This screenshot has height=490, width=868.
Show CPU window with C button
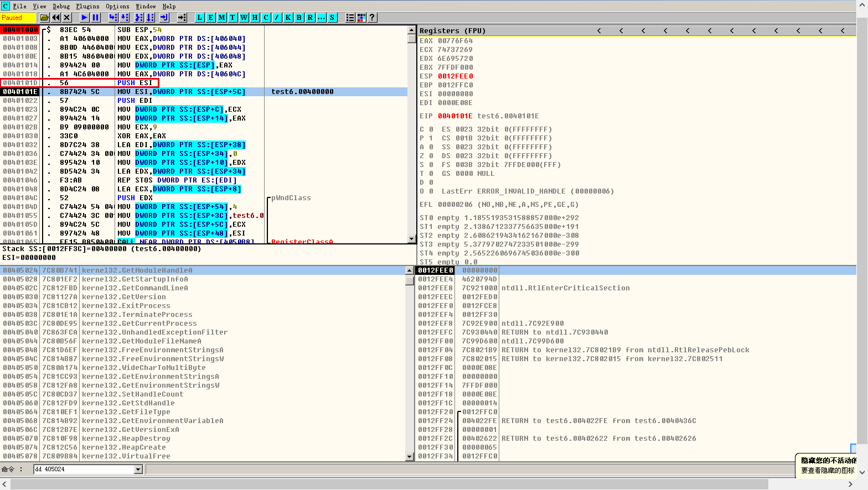[266, 18]
